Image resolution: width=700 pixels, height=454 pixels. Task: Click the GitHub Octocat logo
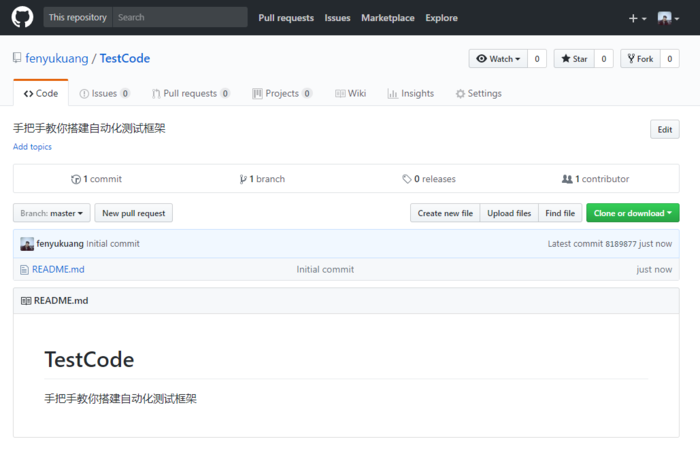(22, 17)
